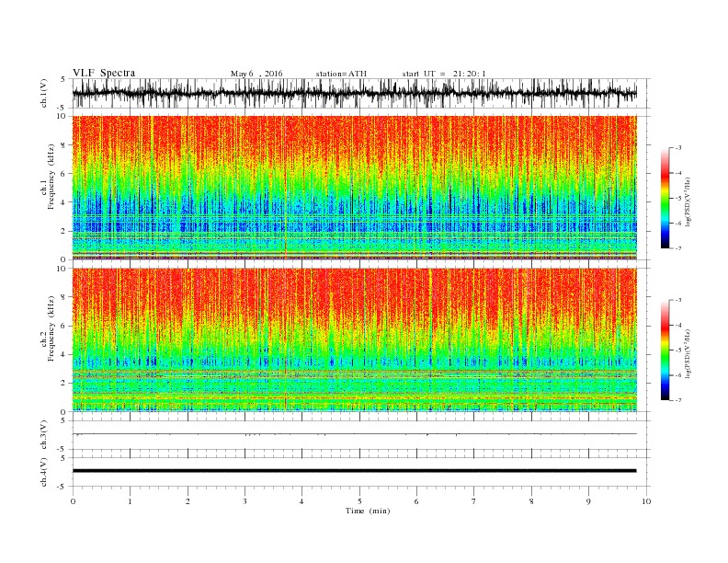Viewport: 728px width, 563px height.
Task: Click time axis tick label "6"
Action: (x=416, y=501)
